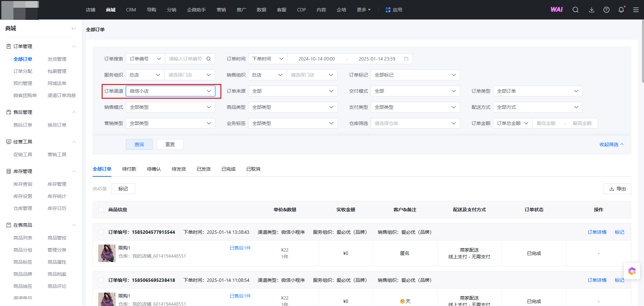
Task: Click the 应用 grid icon
Action: tap(388, 10)
